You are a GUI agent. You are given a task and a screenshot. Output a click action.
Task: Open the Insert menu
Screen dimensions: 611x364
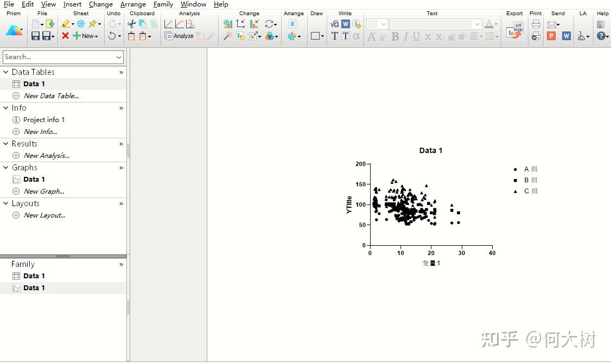pyautogui.click(x=73, y=4)
